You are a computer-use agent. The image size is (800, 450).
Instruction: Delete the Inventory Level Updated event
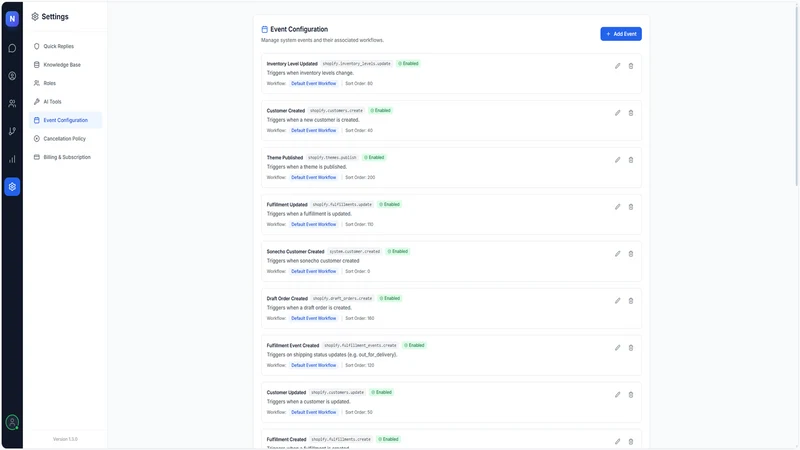pyautogui.click(x=631, y=66)
